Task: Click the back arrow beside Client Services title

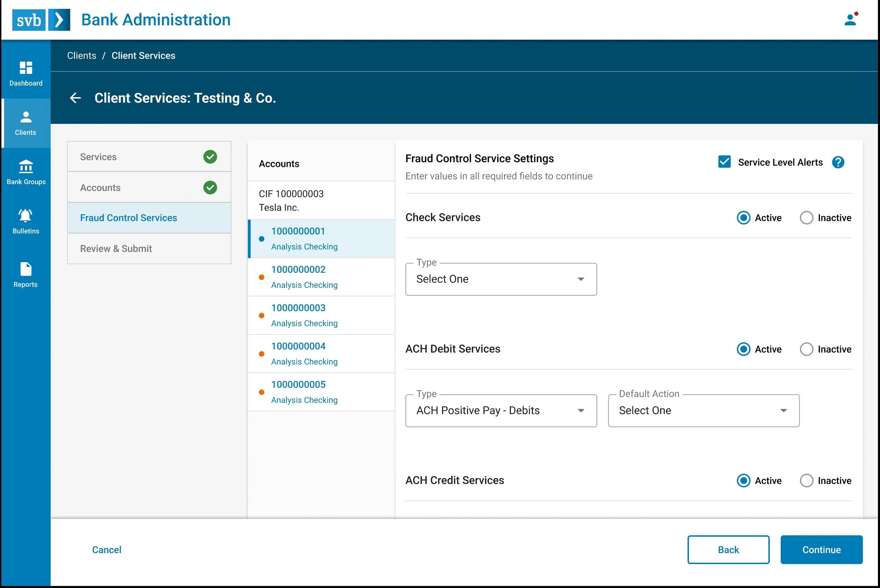Action: [75, 98]
